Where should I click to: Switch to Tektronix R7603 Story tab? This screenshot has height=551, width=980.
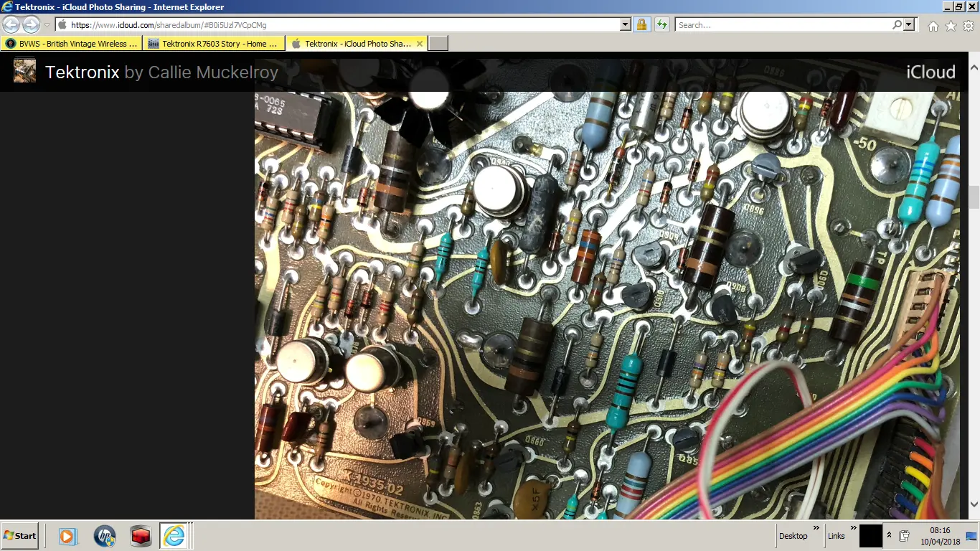coord(214,44)
